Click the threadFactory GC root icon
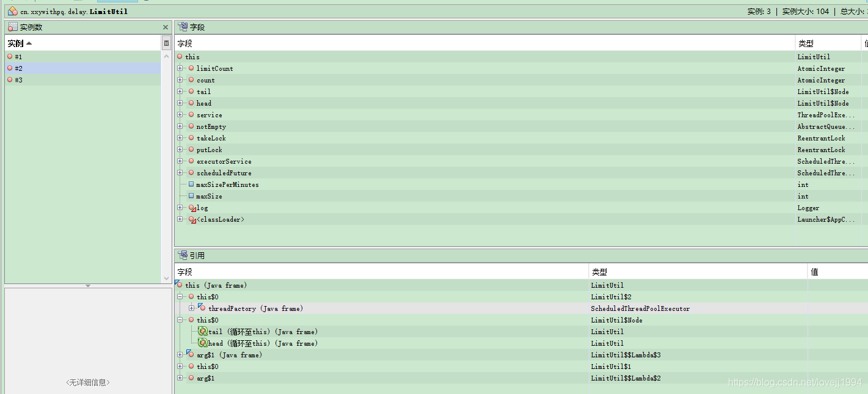The image size is (868, 394). (x=202, y=308)
